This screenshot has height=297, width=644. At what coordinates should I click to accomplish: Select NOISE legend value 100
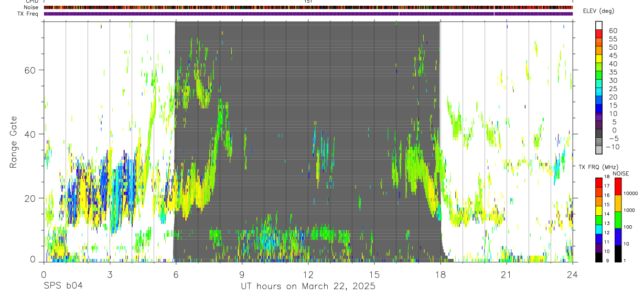tap(628, 227)
